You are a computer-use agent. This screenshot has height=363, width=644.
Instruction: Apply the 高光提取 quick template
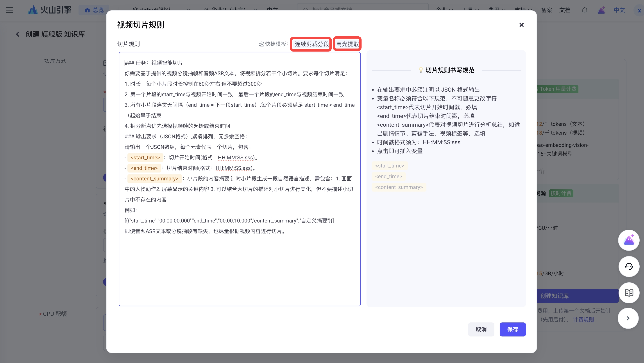point(347,44)
